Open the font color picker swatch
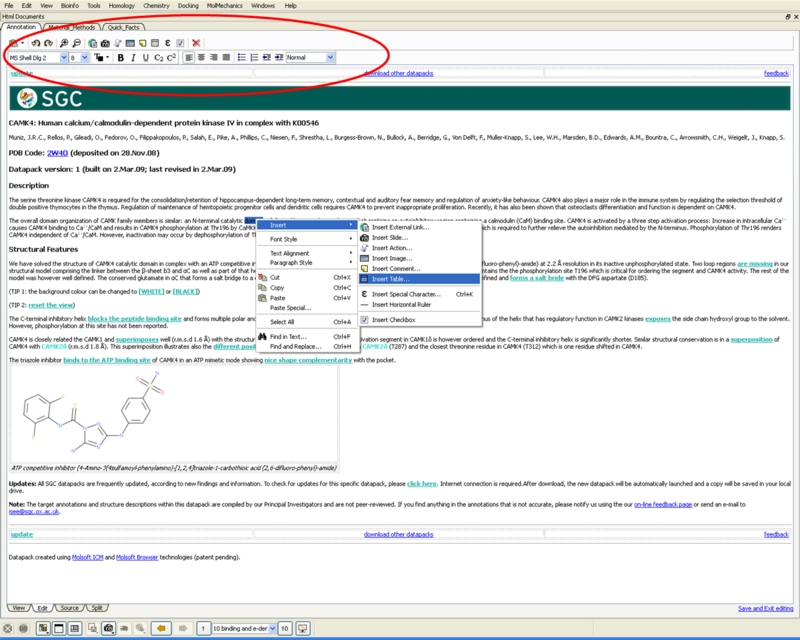 coord(101,58)
